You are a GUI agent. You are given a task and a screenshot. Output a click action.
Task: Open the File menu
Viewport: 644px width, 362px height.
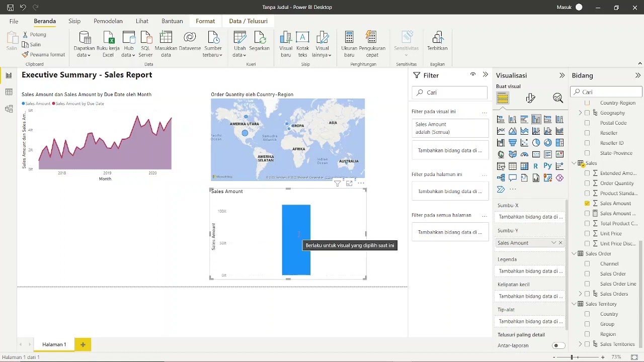coord(14,21)
